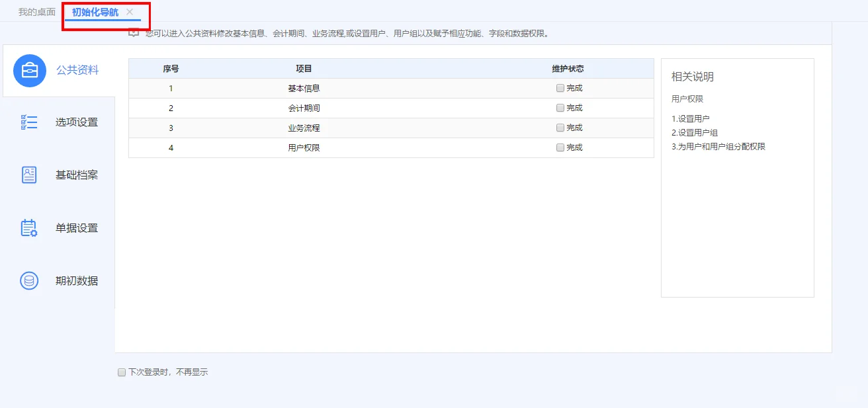Close the 初始化导航 tab
The height and width of the screenshot is (408, 868).
(130, 11)
